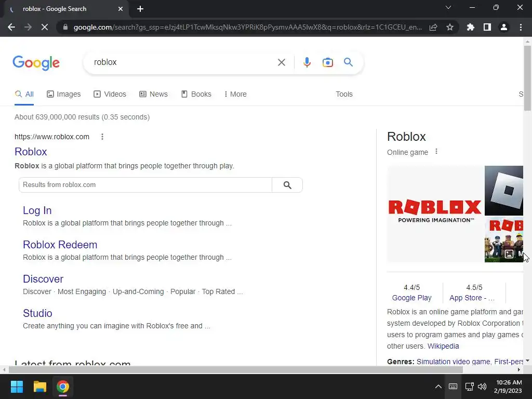Screen dimensions: 532x399
Task: Open the Chrome profile avatar
Action: pyautogui.click(x=504, y=27)
